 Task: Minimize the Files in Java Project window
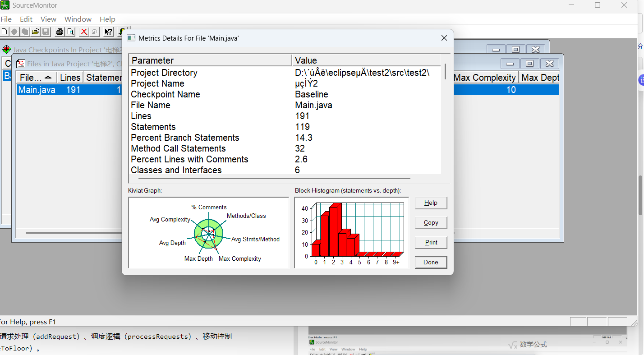(510, 64)
